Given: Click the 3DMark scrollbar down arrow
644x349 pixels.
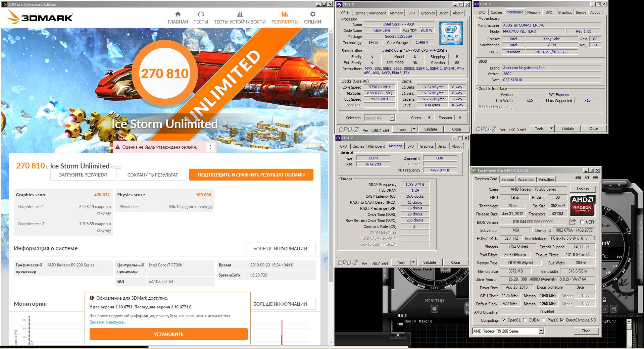Looking at the screenshot, I should 331,342.
